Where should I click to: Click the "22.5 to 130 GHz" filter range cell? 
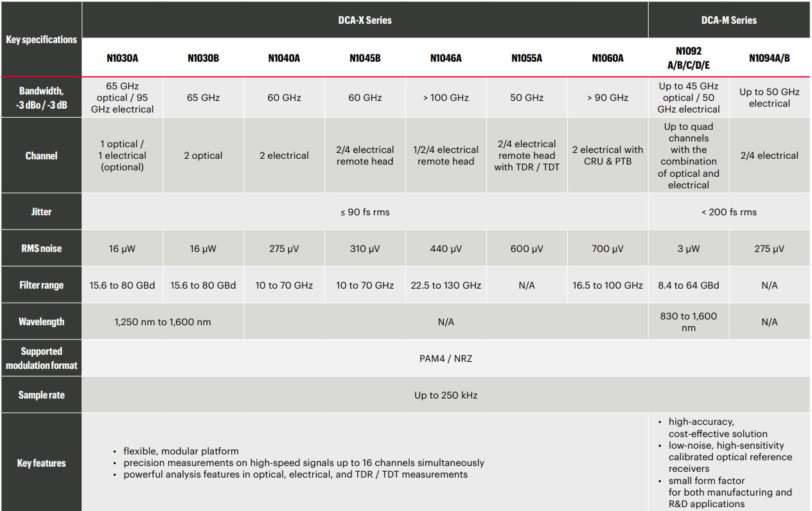(x=446, y=285)
